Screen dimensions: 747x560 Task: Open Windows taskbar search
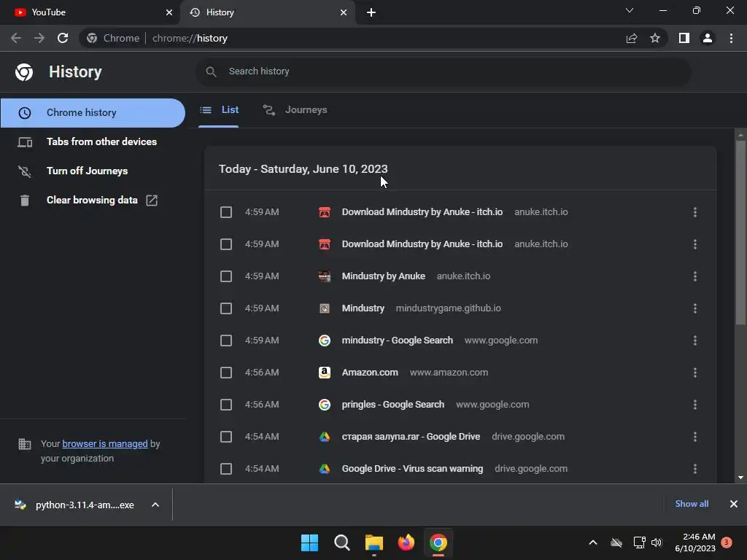click(x=341, y=542)
